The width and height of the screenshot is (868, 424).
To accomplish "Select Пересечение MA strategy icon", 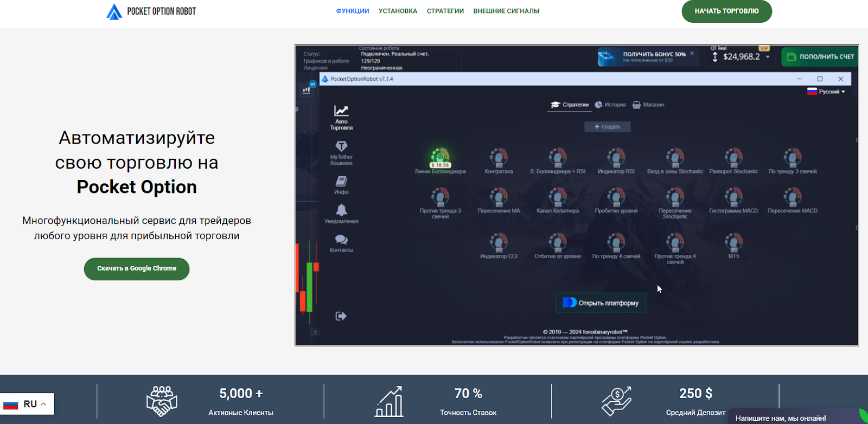I will tap(499, 197).
